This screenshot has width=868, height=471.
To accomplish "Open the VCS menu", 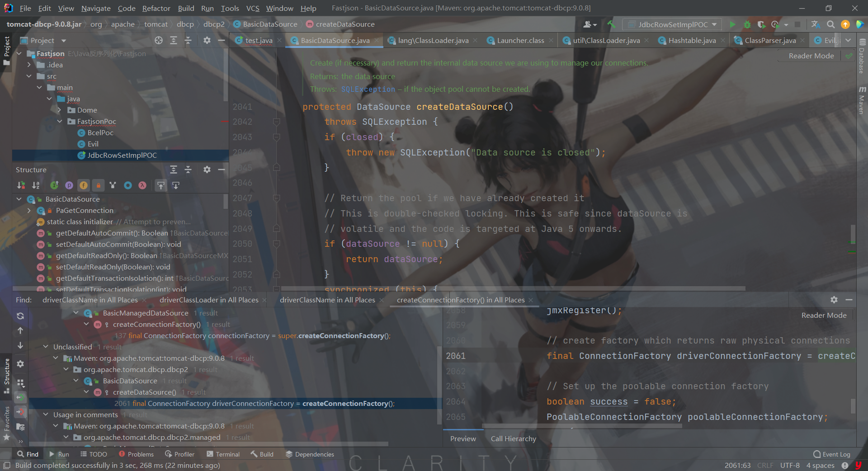I will point(253,8).
